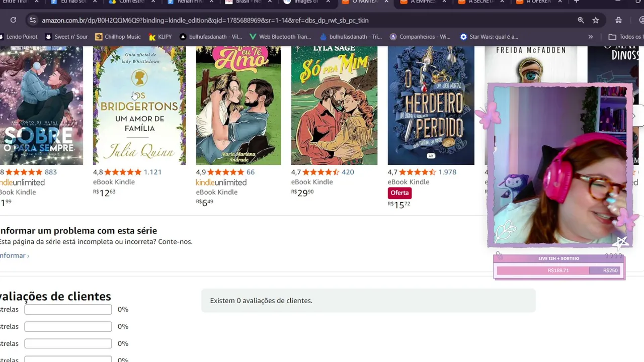The width and height of the screenshot is (644, 362).
Task: Switch to the 'A EMPRES' browser tab
Action: 424,3
